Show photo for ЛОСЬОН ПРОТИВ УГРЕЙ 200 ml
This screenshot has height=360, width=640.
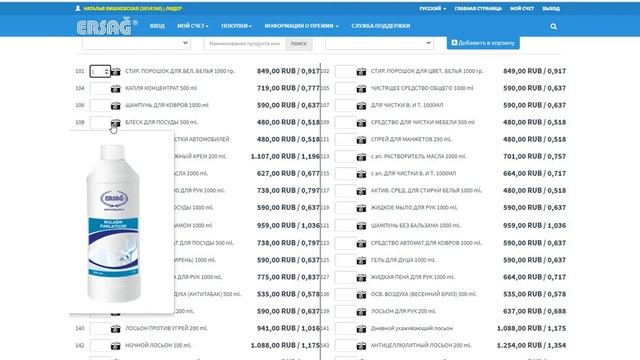116,329
